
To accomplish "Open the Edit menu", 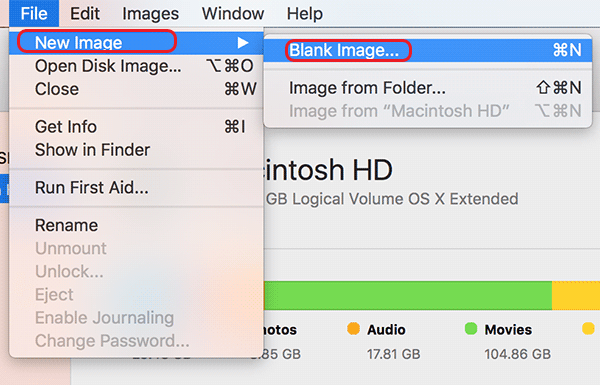I will (85, 14).
